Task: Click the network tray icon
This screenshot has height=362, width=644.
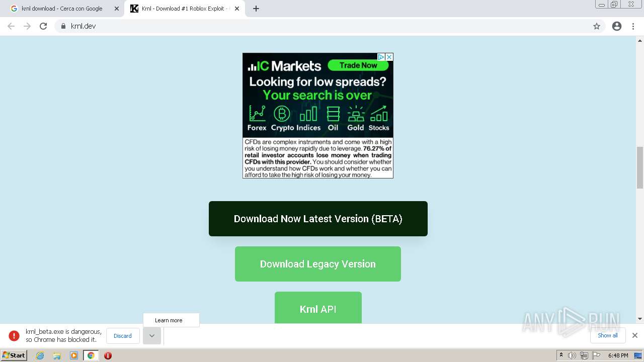Action: click(x=584, y=355)
